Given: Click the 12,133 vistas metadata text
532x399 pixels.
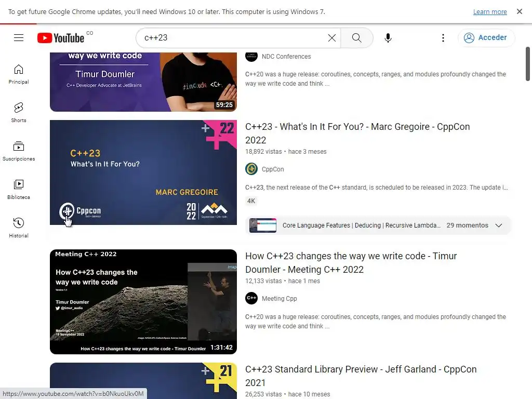Looking at the screenshot, I should click(263, 281).
